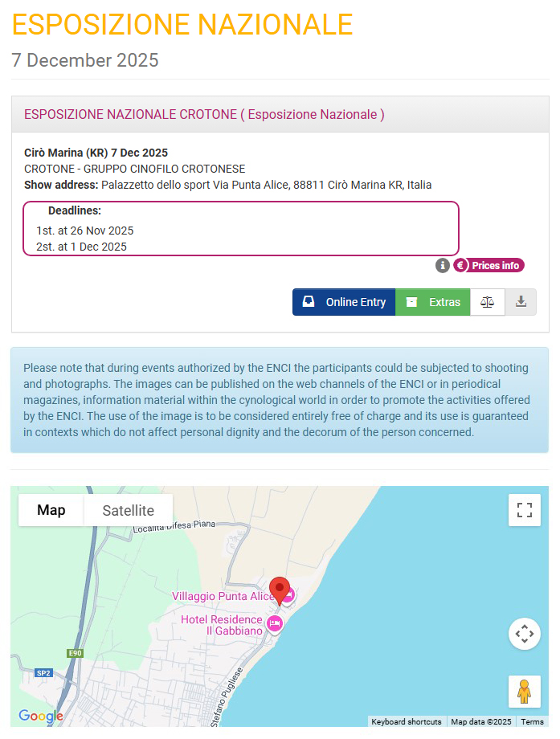
Task: Click the Street View pegman icon
Action: (x=525, y=692)
